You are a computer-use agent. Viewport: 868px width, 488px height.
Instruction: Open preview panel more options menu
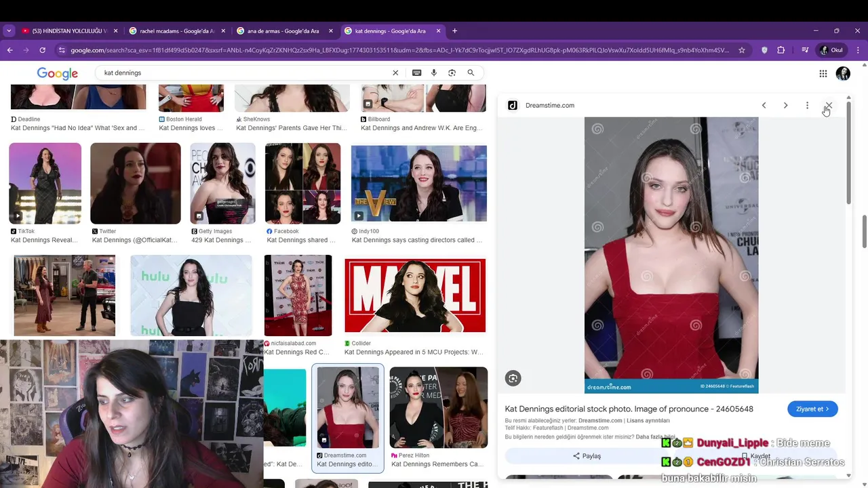(807, 105)
